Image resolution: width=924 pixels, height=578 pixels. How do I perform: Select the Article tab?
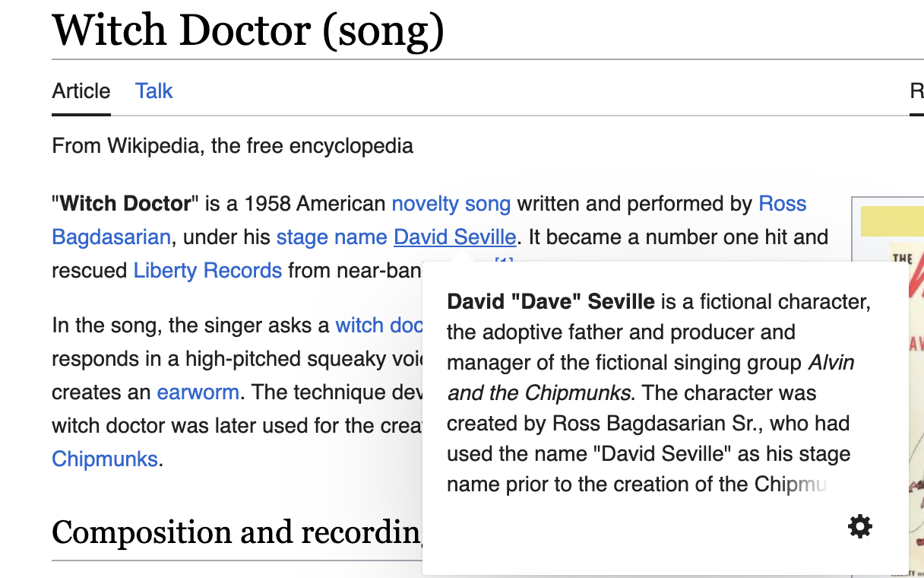pos(81,91)
